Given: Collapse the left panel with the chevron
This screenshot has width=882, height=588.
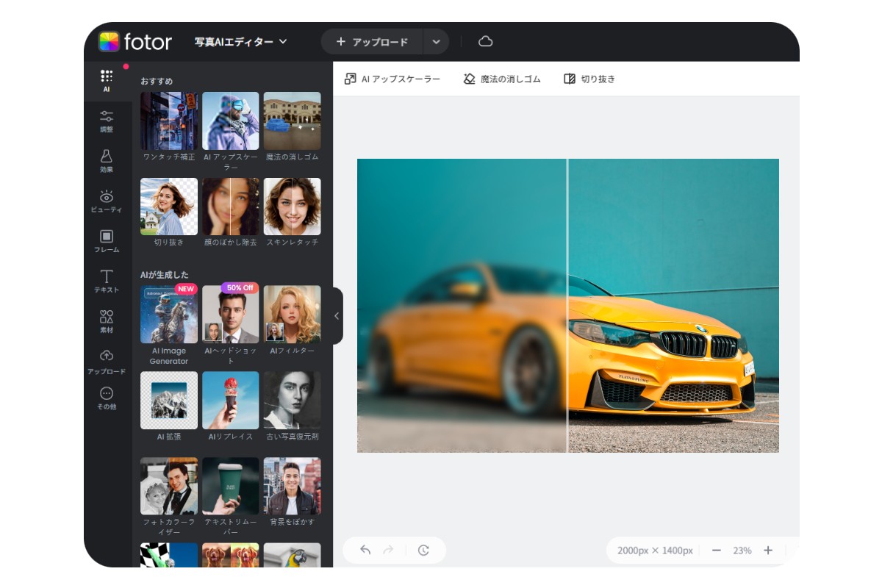Looking at the screenshot, I should 336,315.
